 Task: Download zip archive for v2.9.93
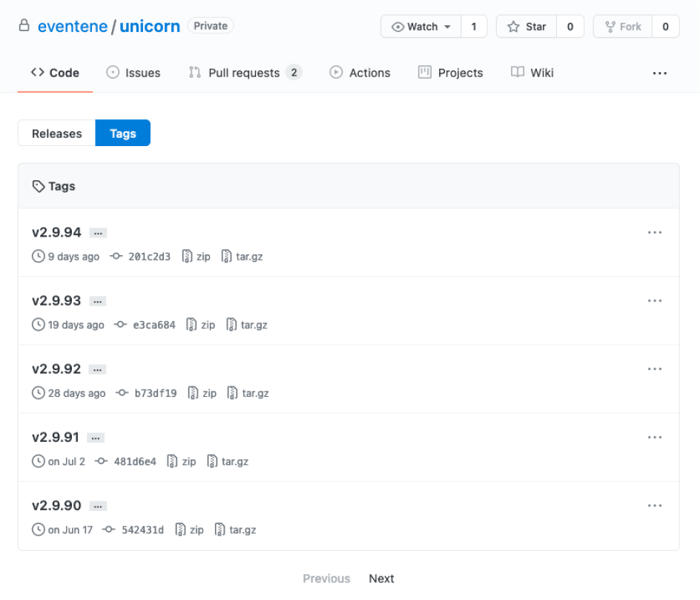coord(201,325)
